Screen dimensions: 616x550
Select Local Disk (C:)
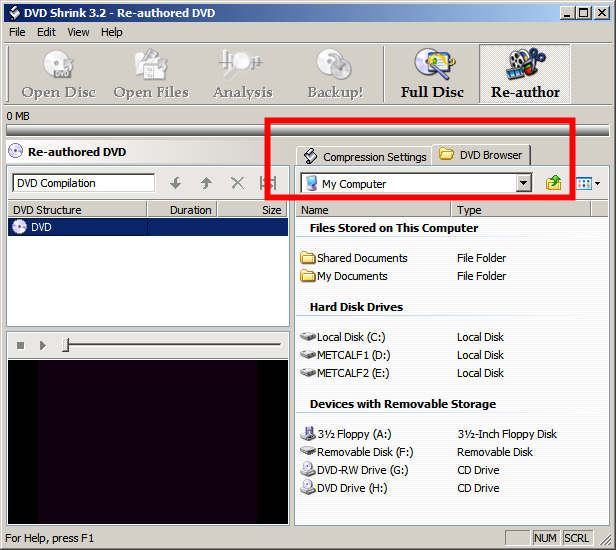click(343, 337)
